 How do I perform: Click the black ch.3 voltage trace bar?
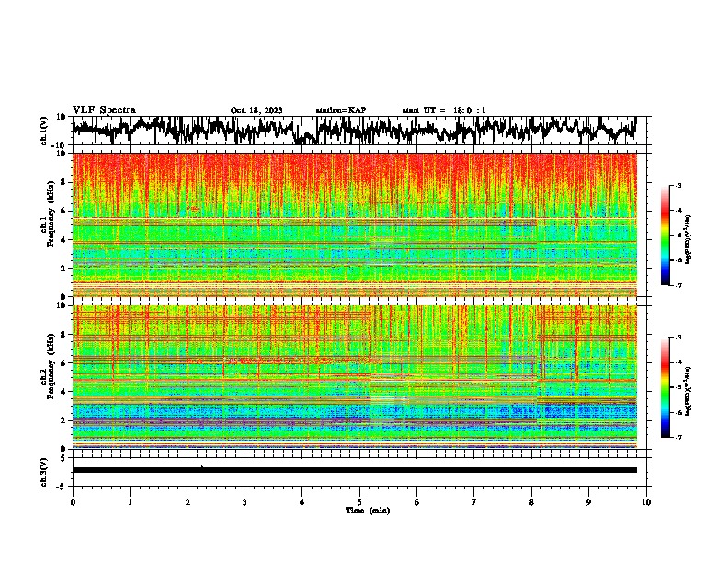coord(355,470)
